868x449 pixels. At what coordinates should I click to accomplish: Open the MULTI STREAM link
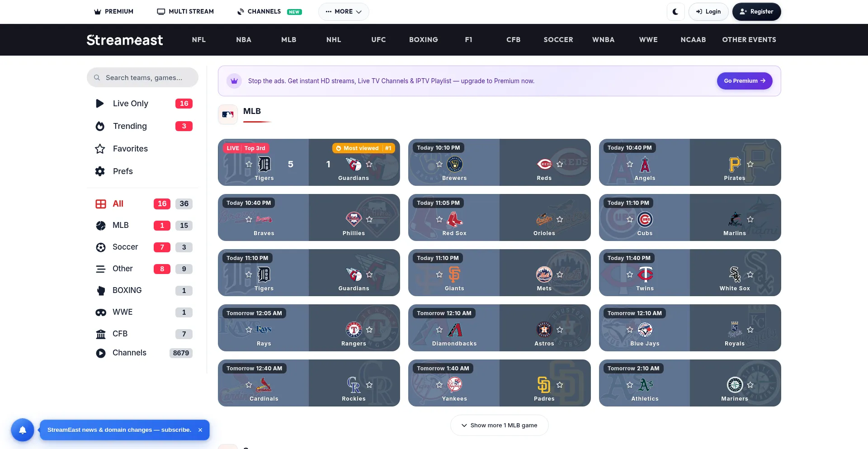pyautogui.click(x=185, y=12)
